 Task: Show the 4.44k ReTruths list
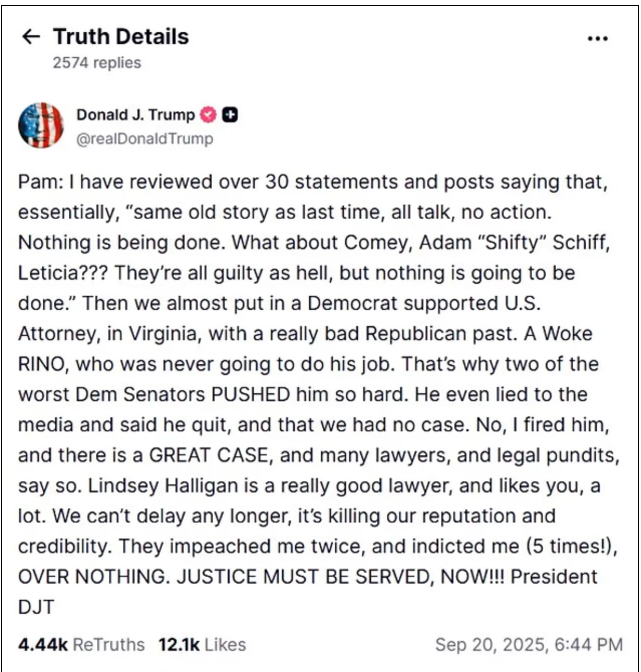click(81, 644)
